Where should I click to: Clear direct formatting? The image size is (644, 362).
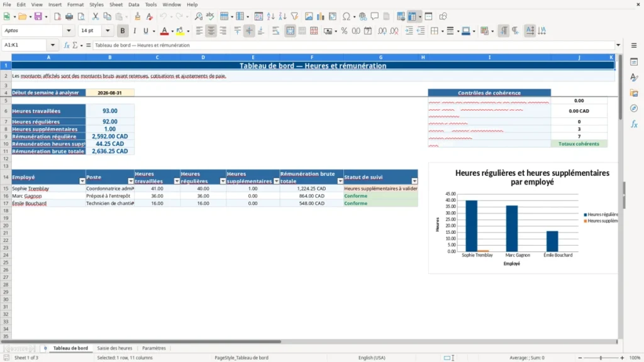click(x=150, y=16)
